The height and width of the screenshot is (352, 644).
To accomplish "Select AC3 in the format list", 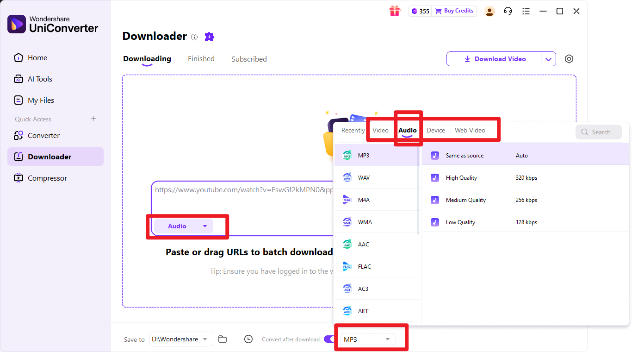I will coord(377,289).
